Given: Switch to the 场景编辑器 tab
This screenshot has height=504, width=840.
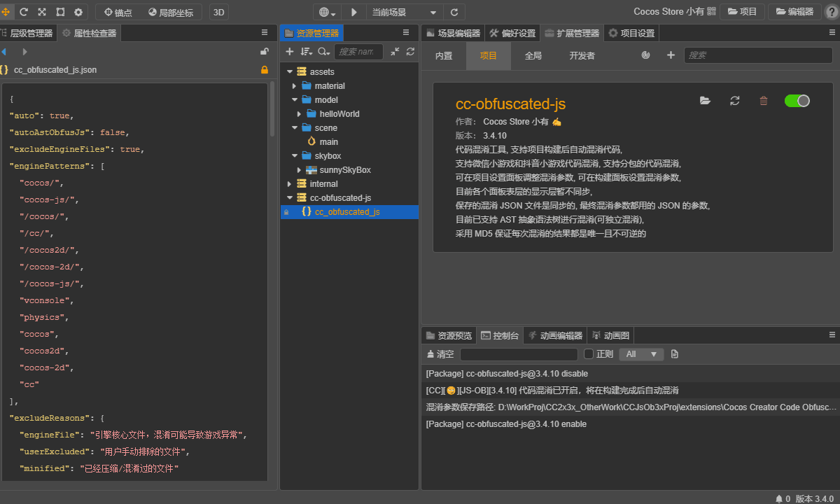Looking at the screenshot, I should [453, 33].
